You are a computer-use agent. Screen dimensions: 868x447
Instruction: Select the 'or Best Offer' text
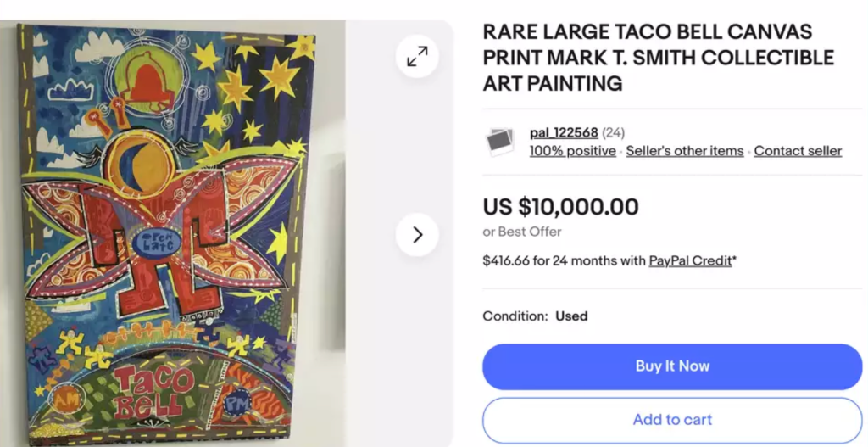tap(522, 232)
